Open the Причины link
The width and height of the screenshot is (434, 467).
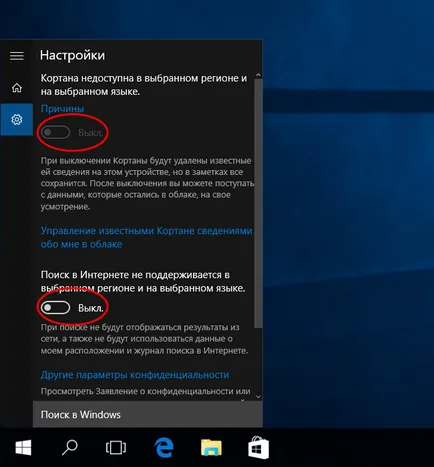[x=62, y=108]
